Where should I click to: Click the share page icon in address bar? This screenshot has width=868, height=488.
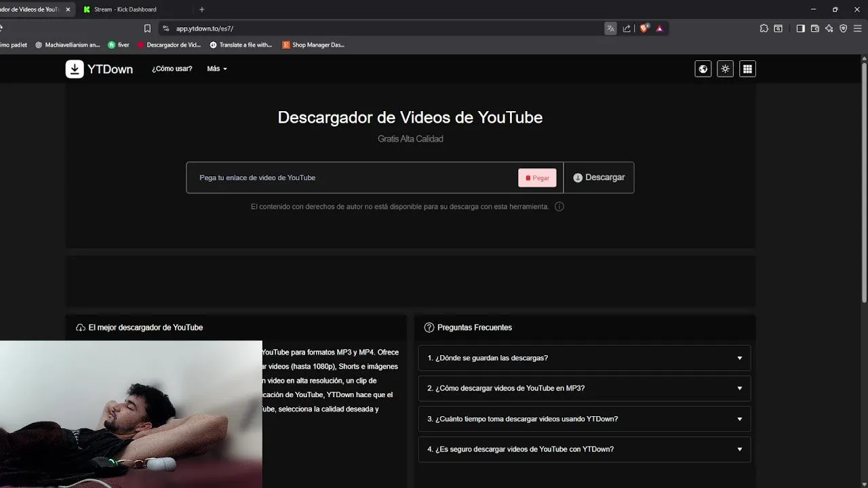[627, 28]
